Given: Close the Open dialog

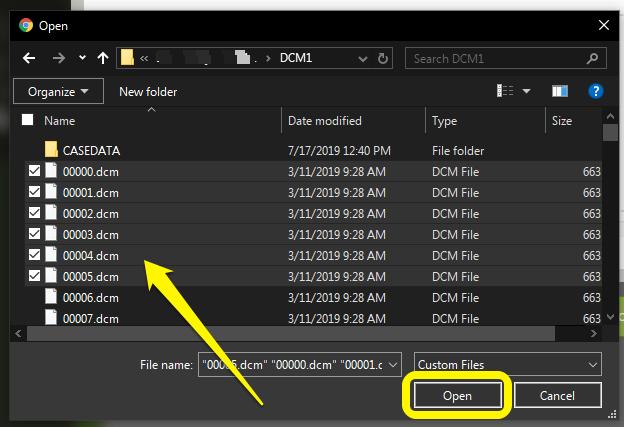Looking at the screenshot, I should pyautogui.click(x=604, y=25).
